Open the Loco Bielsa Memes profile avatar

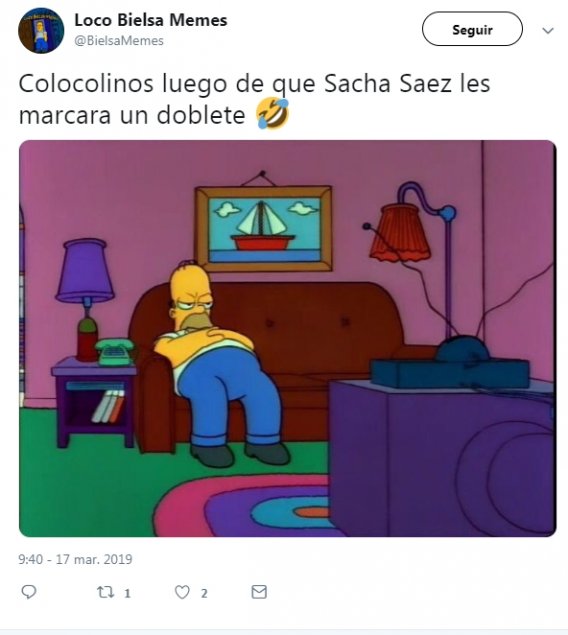(41, 30)
